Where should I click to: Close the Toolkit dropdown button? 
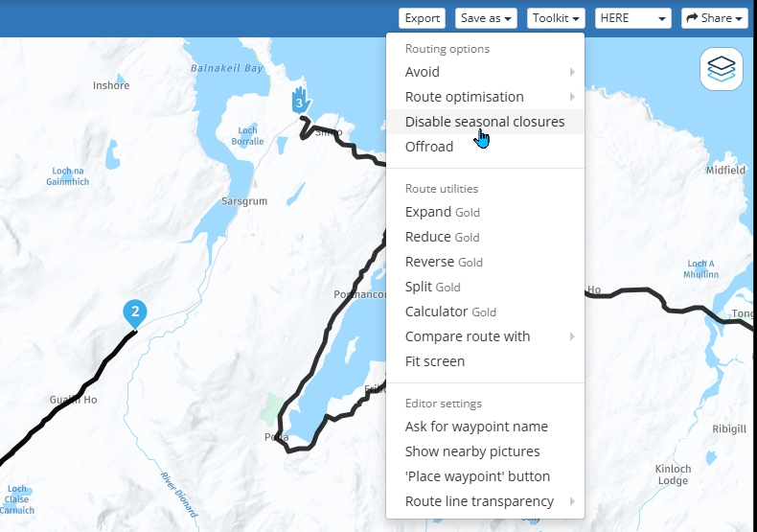pos(557,18)
